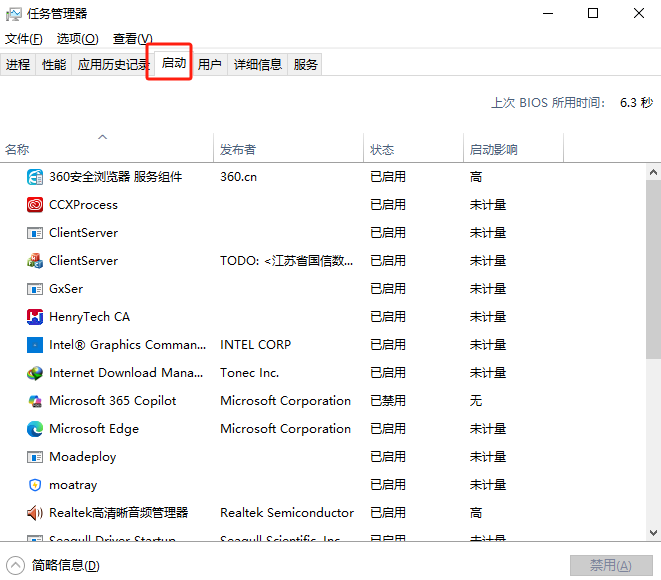
Task: Click the 未计量 impact value for GxSer
Action: click(488, 289)
